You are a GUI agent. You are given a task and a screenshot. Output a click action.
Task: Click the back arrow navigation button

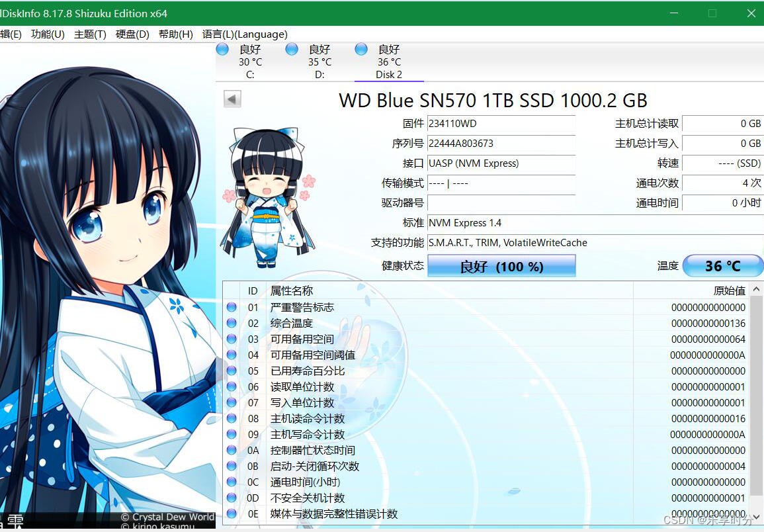(x=232, y=99)
